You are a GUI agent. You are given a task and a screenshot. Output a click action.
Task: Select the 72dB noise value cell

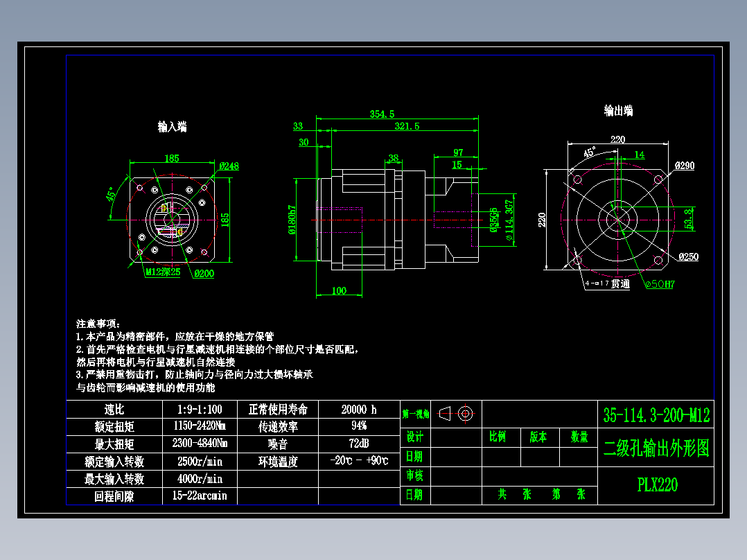click(354, 443)
